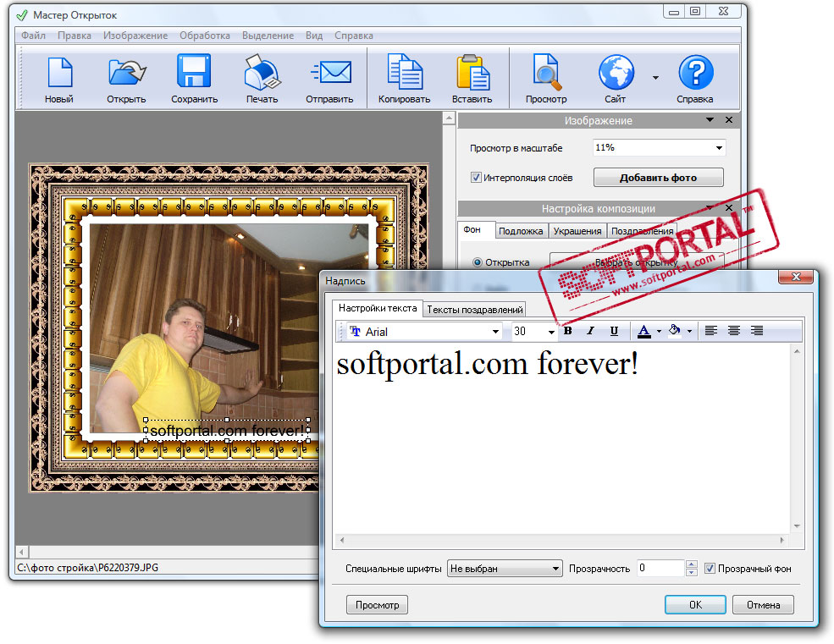834x644 pixels.
Task: Click the font color A icon
Action: [643, 331]
